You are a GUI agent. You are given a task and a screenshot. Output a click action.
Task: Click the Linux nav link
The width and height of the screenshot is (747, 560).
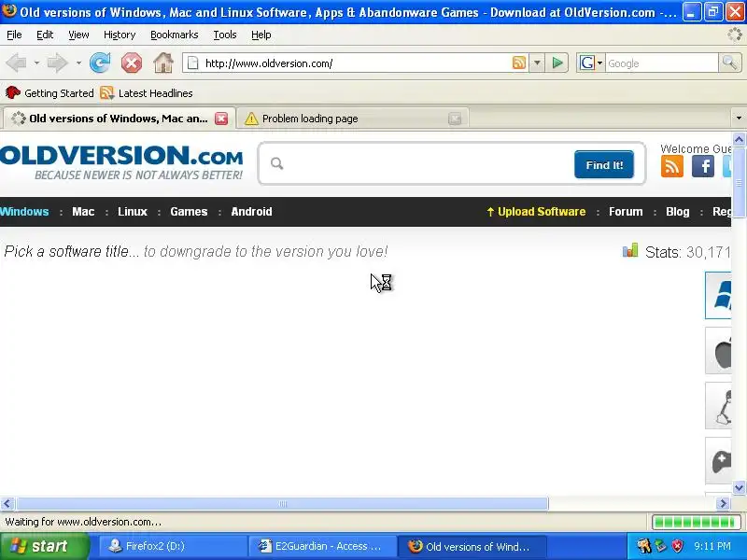(x=133, y=212)
